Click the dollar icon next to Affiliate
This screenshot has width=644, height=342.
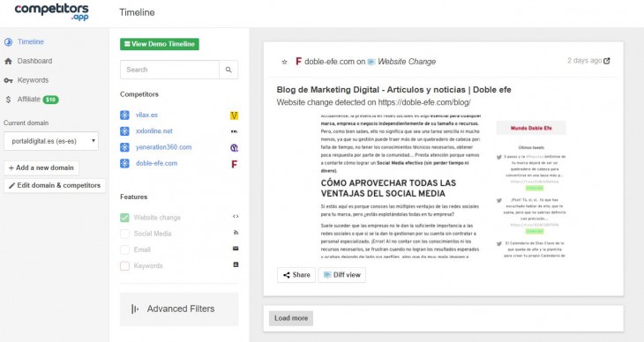[8, 100]
